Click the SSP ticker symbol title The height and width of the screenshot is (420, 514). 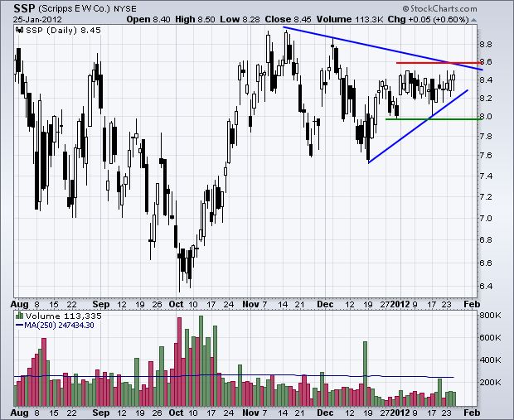tap(23, 7)
